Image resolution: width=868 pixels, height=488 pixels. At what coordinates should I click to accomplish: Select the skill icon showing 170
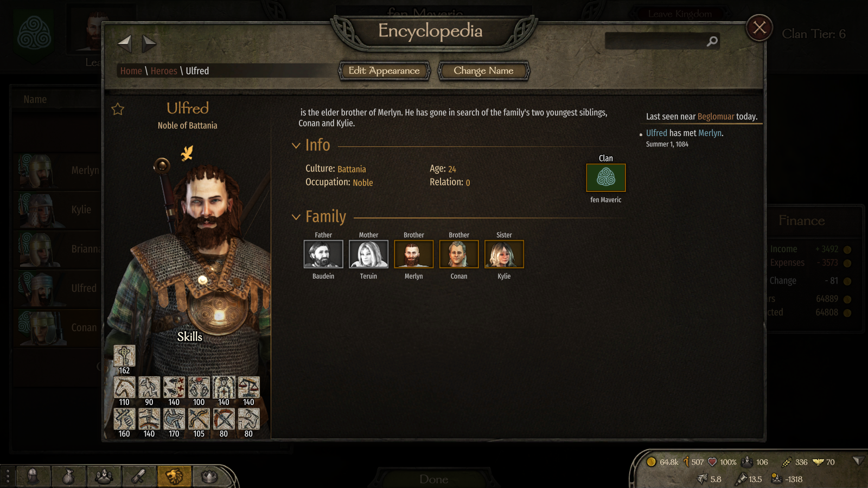174,419
